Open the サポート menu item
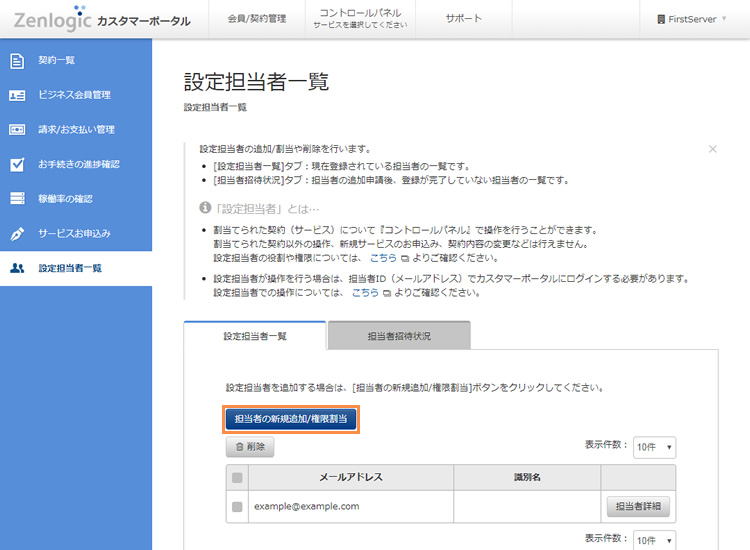This screenshot has width=750, height=550. 463,19
